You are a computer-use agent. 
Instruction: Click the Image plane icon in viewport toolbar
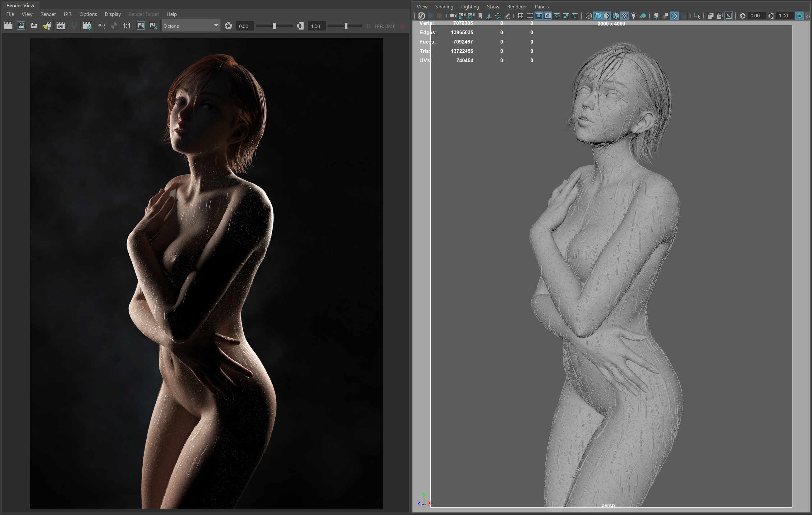[489, 16]
